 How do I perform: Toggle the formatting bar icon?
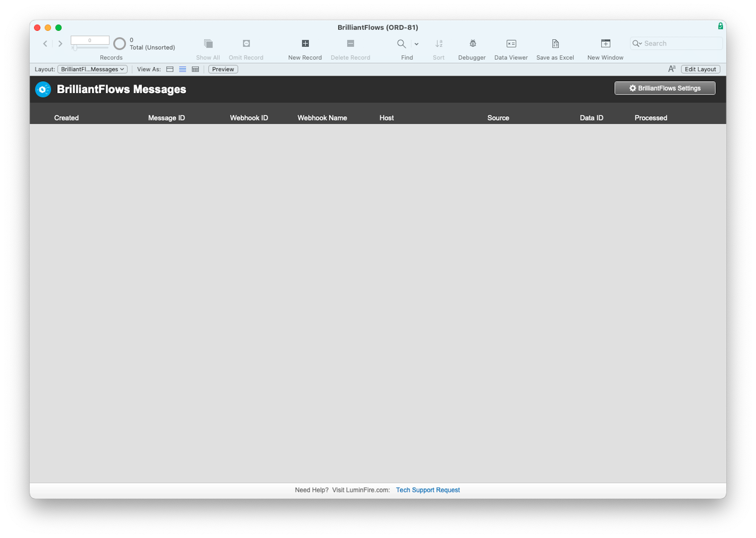pyautogui.click(x=672, y=69)
